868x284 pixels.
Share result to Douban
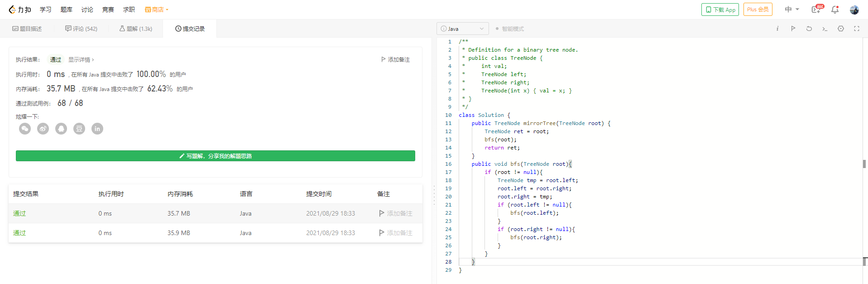[x=79, y=129]
